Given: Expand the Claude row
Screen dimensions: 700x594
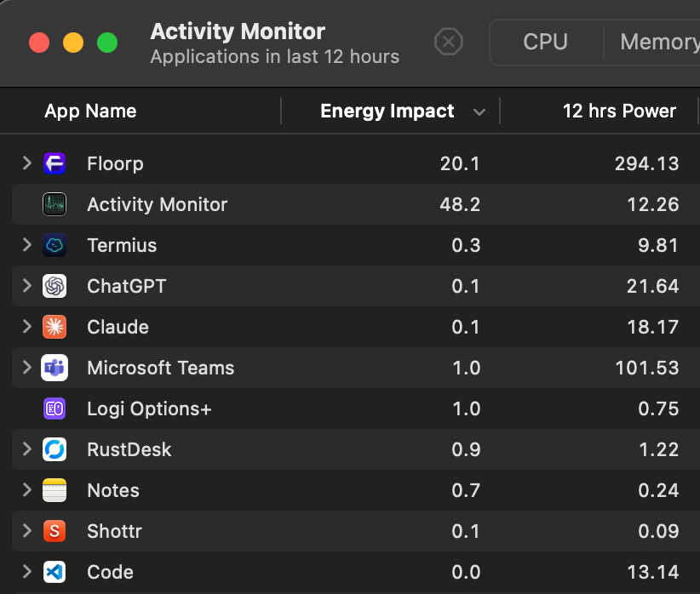Looking at the screenshot, I should (x=26, y=327).
